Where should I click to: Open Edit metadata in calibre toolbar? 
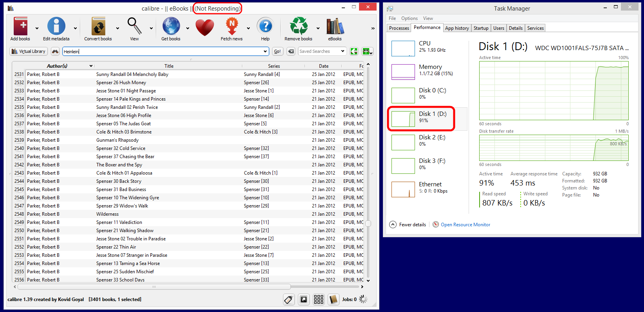[x=56, y=27]
